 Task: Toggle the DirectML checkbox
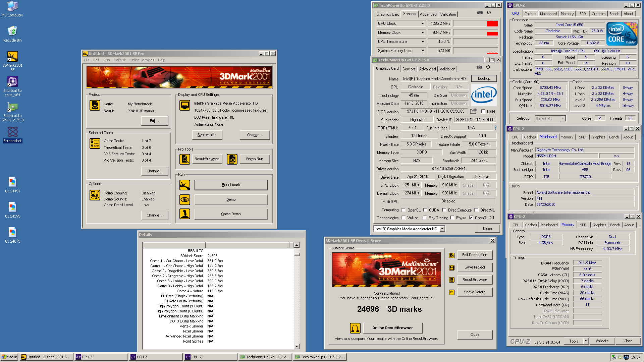tap(476, 210)
